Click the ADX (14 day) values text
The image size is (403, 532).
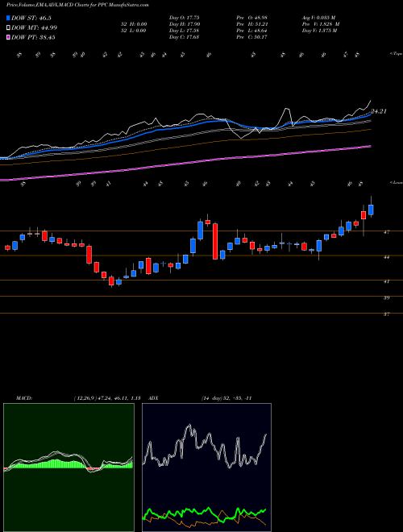coord(226,398)
